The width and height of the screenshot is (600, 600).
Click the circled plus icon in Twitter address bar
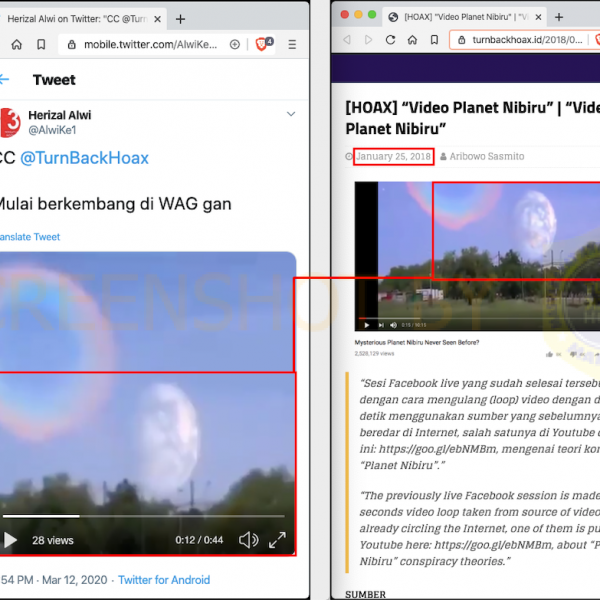[x=235, y=45]
